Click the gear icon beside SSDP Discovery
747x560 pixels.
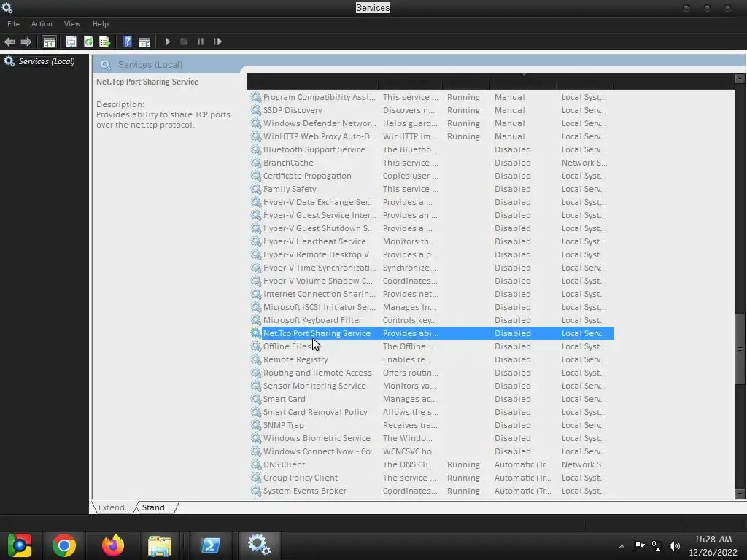[256, 111]
